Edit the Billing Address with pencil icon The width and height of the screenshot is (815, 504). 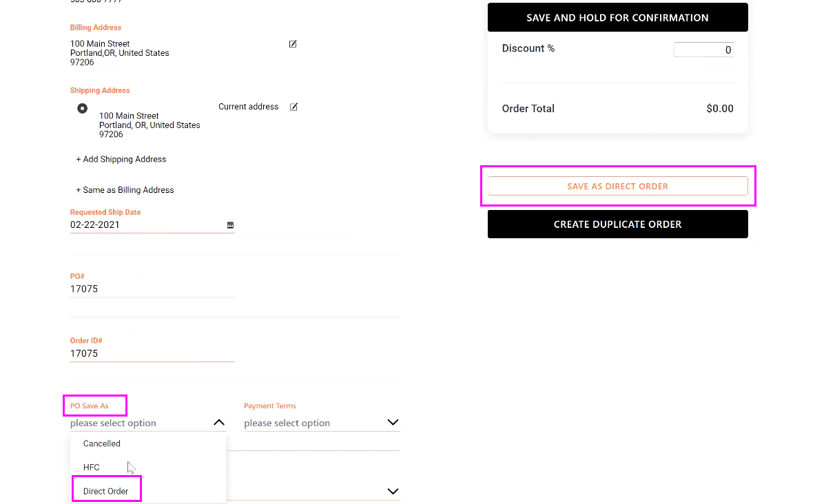293,44
